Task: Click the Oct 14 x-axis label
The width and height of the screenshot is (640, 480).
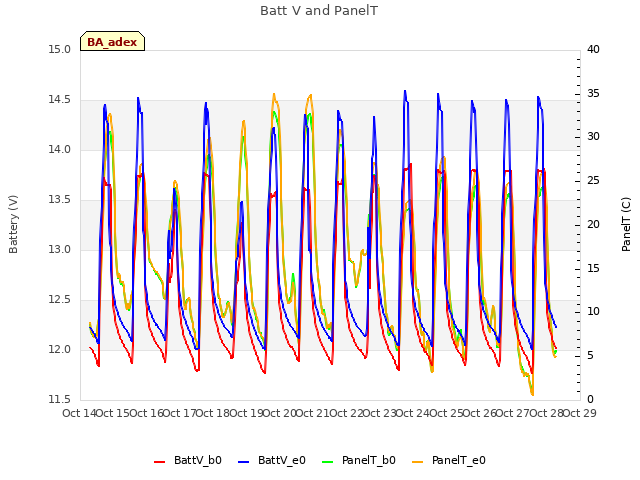Action: pos(80,413)
